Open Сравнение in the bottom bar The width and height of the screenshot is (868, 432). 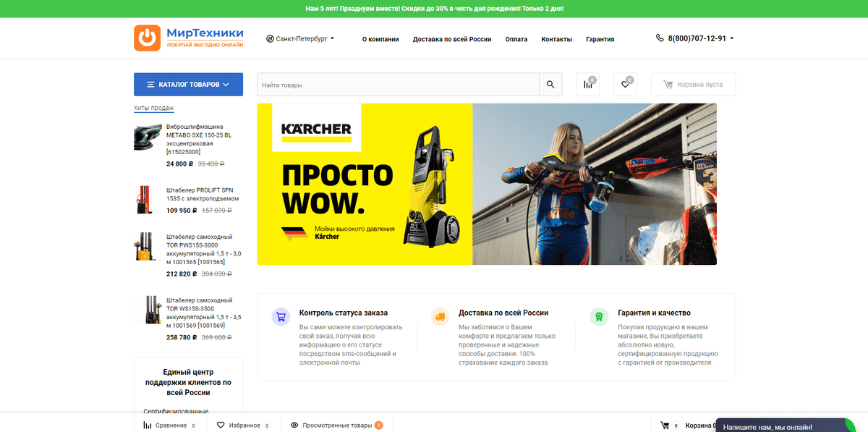[170, 425]
